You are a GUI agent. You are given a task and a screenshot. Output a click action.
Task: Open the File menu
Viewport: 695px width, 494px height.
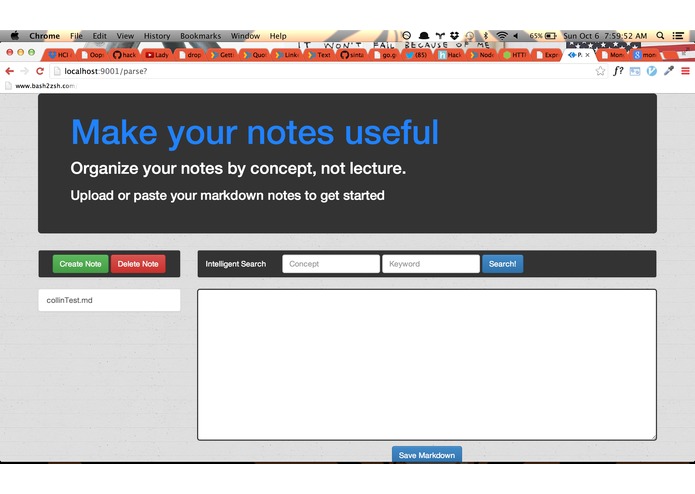(76, 36)
